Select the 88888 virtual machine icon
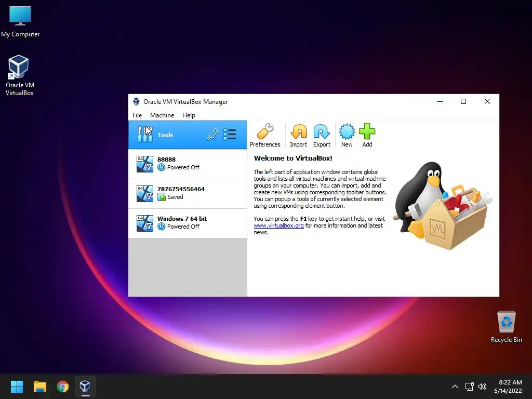532x399 pixels. coord(145,164)
